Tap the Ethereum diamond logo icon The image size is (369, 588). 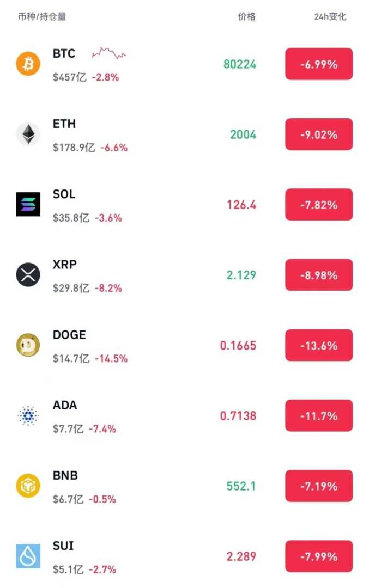point(28,134)
